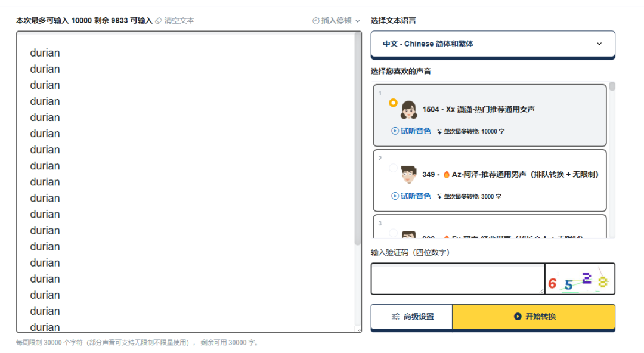Expand the insert pause chevron
644x353 pixels.
point(358,21)
